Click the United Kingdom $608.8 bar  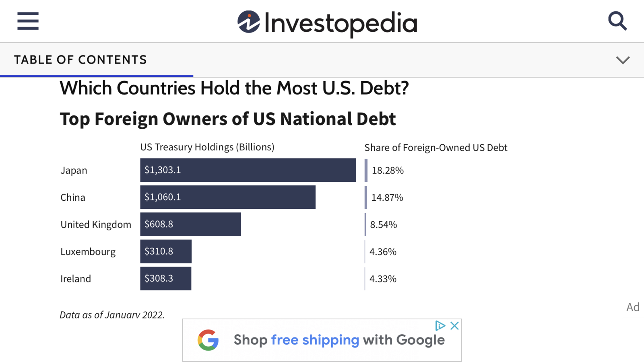(x=190, y=224)
